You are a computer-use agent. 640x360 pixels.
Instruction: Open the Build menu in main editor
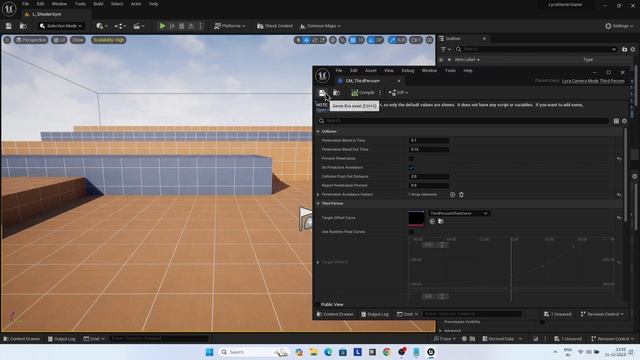[x=98, y=4]
